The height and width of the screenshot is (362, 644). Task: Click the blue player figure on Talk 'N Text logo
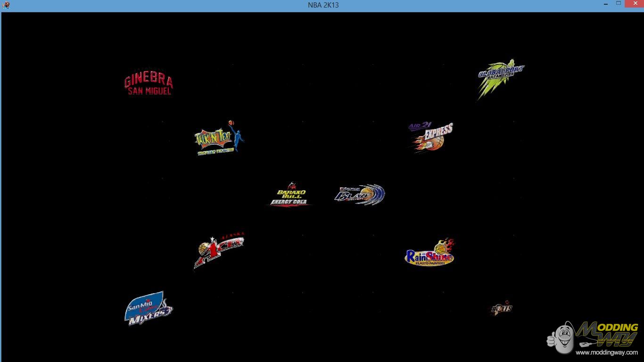click(x=238, y=137)
